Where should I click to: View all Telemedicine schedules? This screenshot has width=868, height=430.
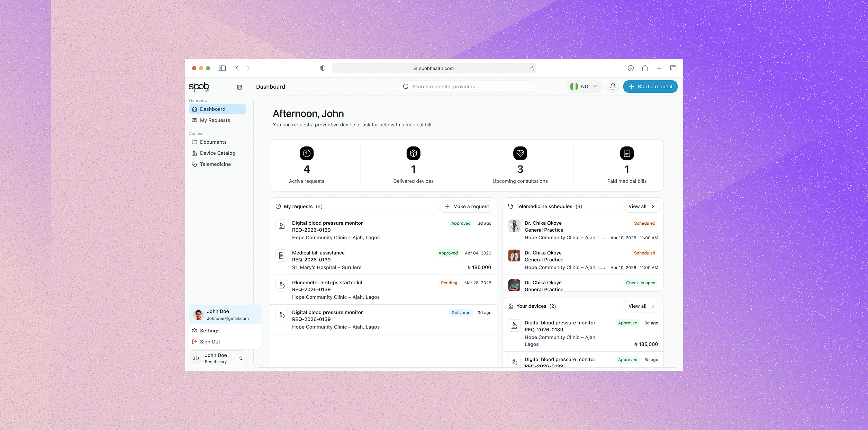pyautogui.click(x=642, y=206)
